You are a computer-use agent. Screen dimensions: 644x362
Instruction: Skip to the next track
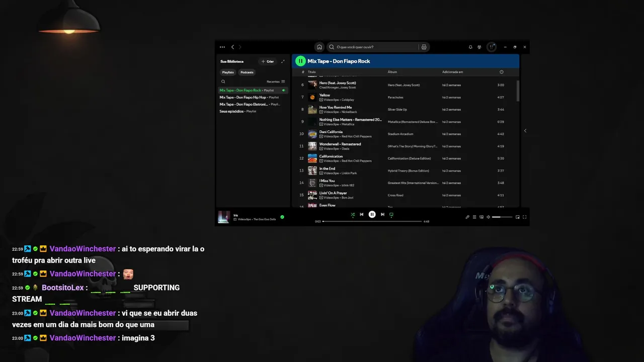point(382,215)
